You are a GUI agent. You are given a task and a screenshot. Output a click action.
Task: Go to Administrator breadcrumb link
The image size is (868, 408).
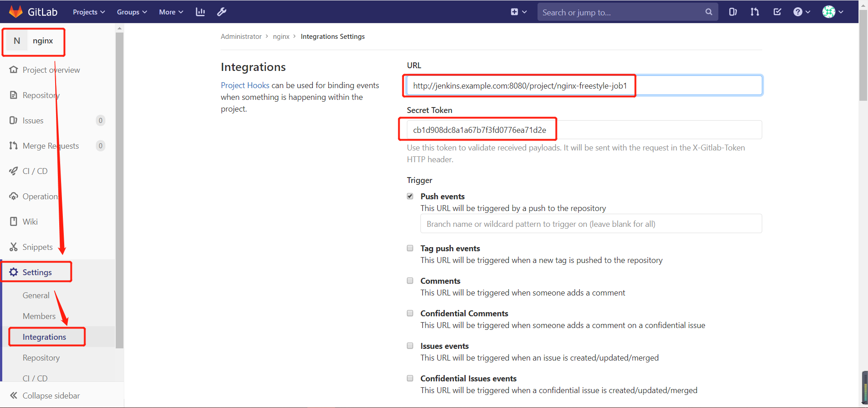(x=241, y=37)
